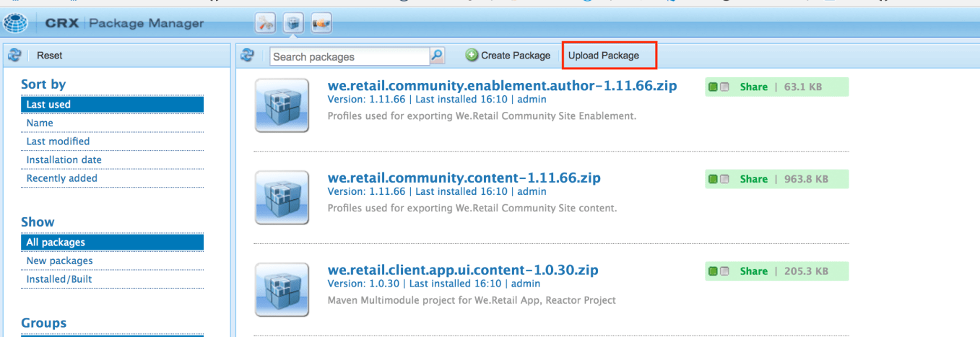Click in the Search packages field

pyautogui.click(x=349, y=56)
